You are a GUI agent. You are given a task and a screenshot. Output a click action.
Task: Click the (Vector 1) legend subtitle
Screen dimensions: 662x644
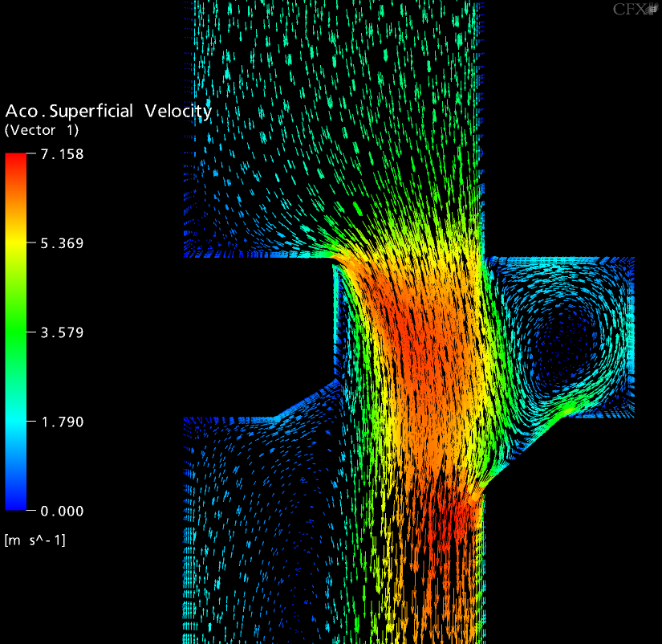tap(43, 130)
